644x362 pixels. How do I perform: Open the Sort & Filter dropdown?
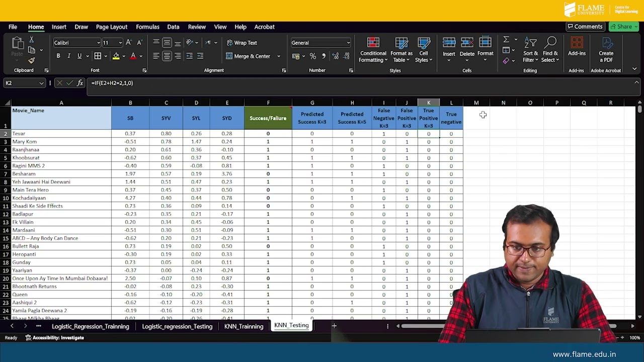tap(530, 50)
